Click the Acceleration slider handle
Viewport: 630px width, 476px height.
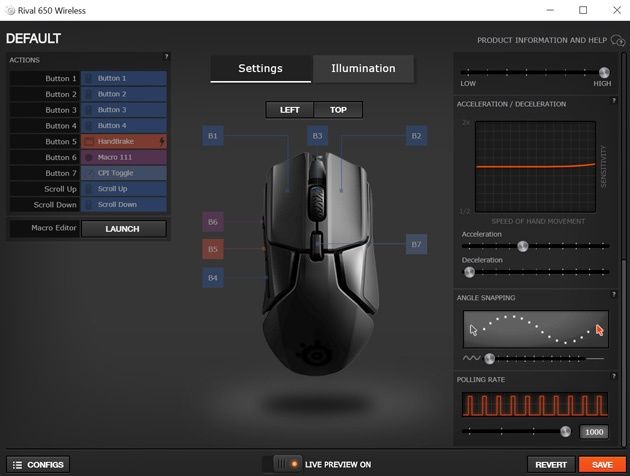point(522,246)
